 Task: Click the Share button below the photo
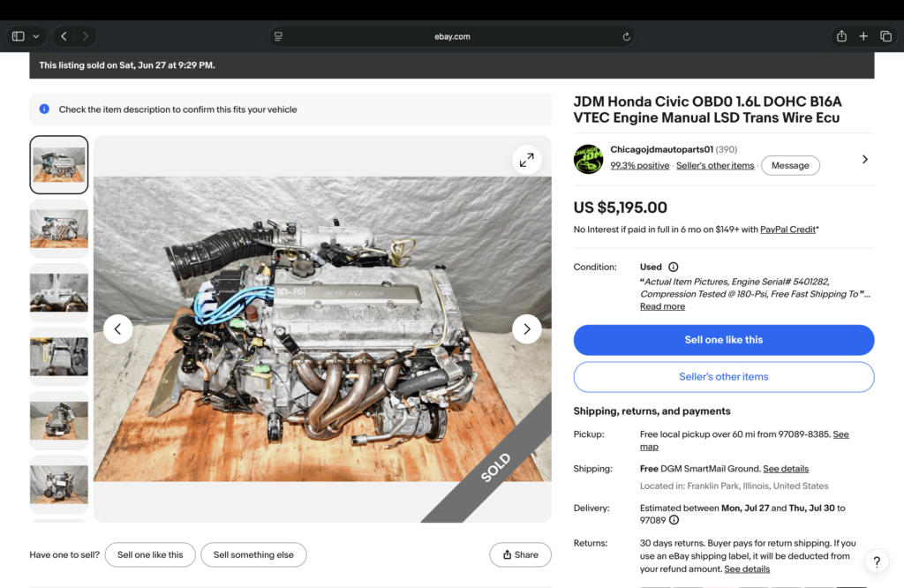click(520, 554)
